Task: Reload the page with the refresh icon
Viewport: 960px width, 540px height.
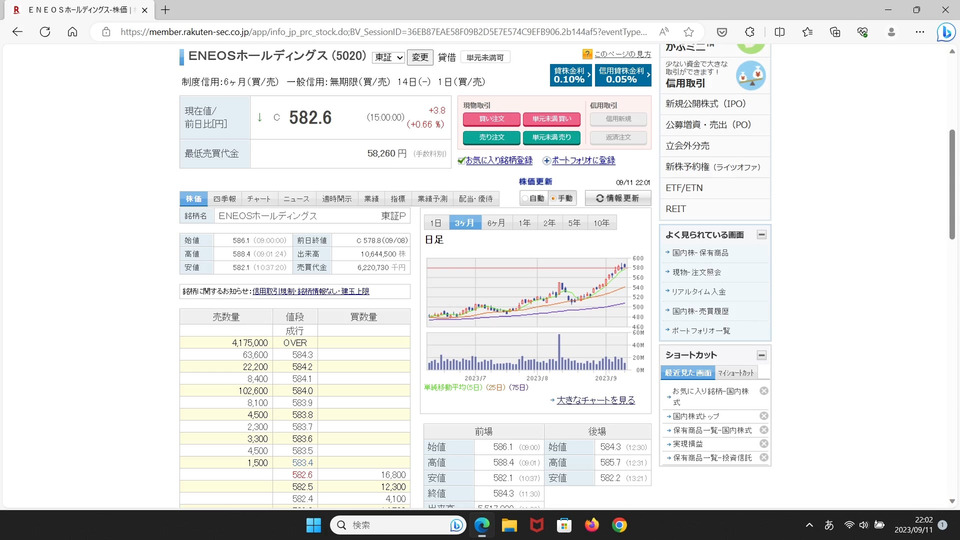Action: pyautogui.click(x=45, y=32)
